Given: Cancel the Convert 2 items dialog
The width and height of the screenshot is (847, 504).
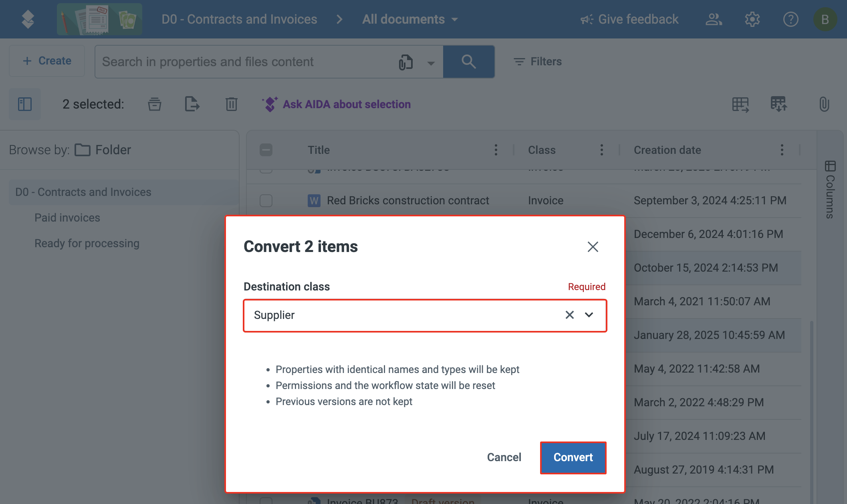Looking at the screenshot, I should point(504,457).
